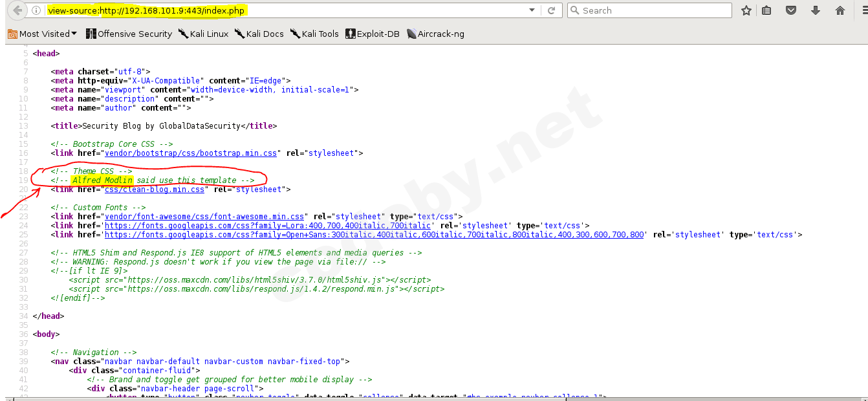Click the 'Theme CSS' comment line
The height and width of the screenshot is (401, 868).
point(91,171)
